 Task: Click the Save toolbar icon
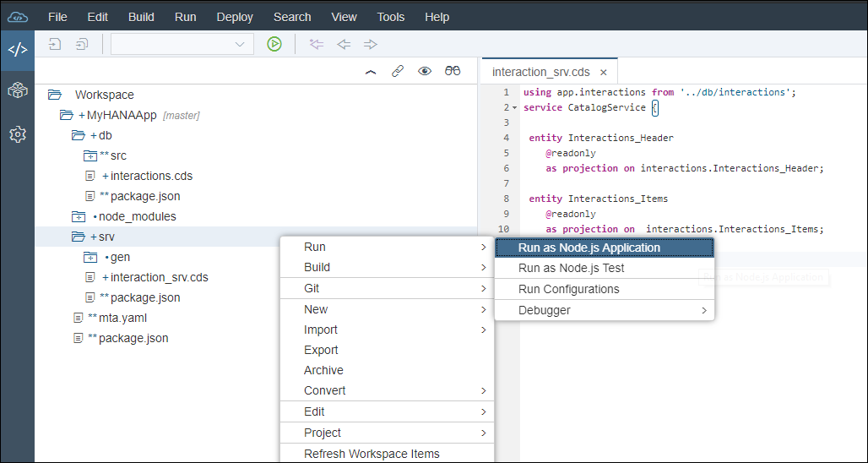click(x=55, y=44)
